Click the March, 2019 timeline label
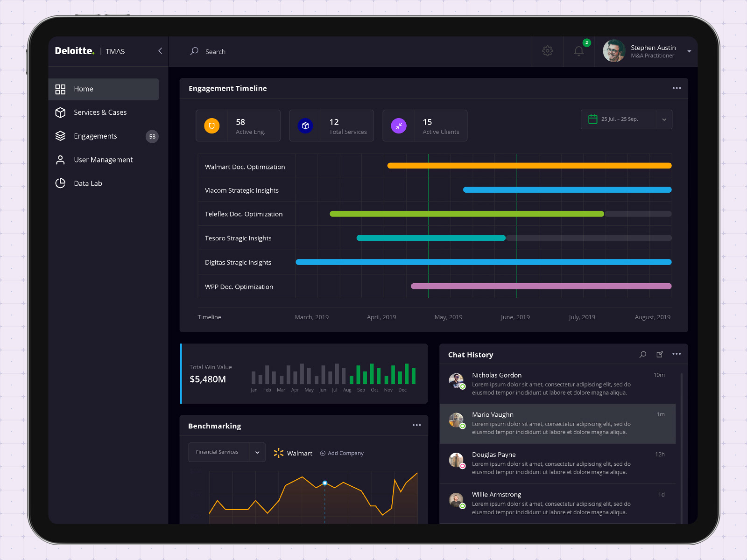Screen dimensions: 747x560 coord(312,317)
